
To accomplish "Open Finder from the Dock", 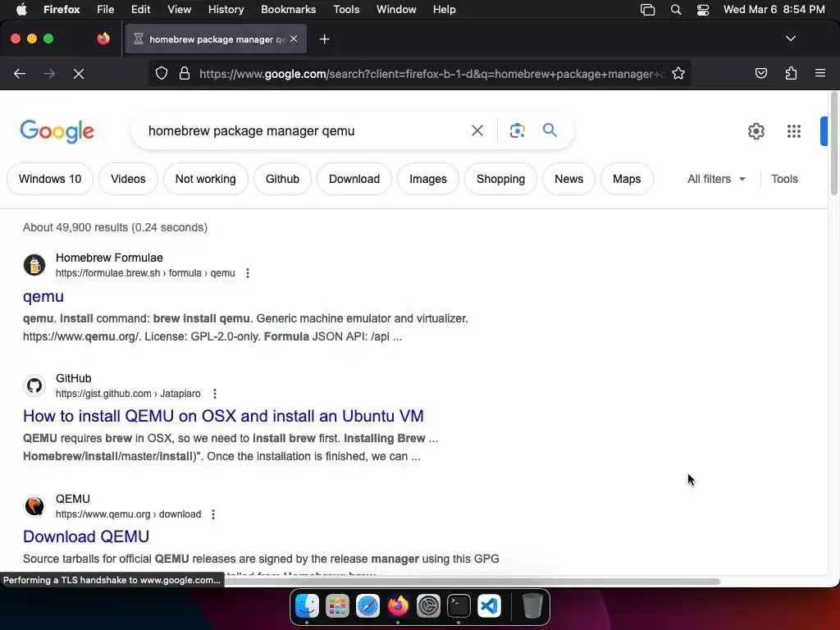I will [x=308, y=606].
